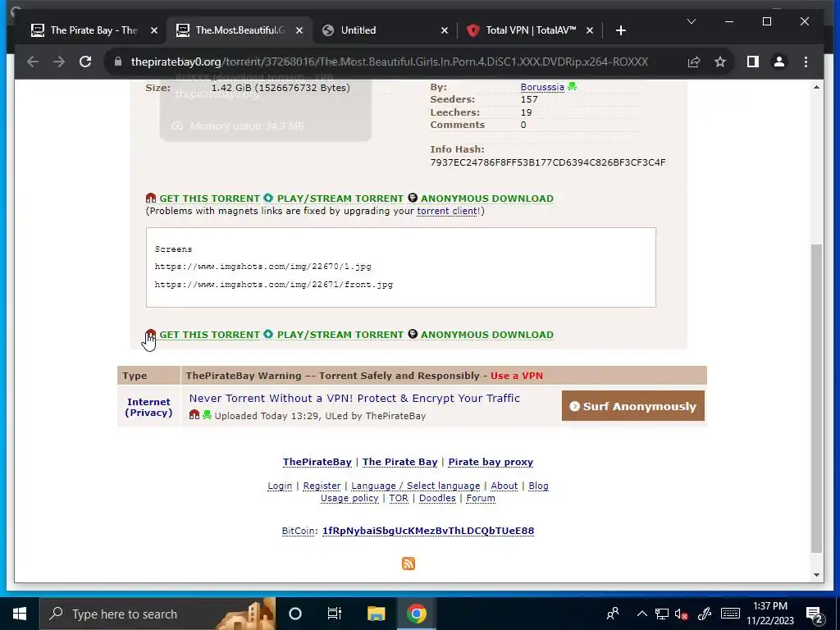Click the muted volume tray icon
This screenshot has width=840, height=630.
point(682,614)
